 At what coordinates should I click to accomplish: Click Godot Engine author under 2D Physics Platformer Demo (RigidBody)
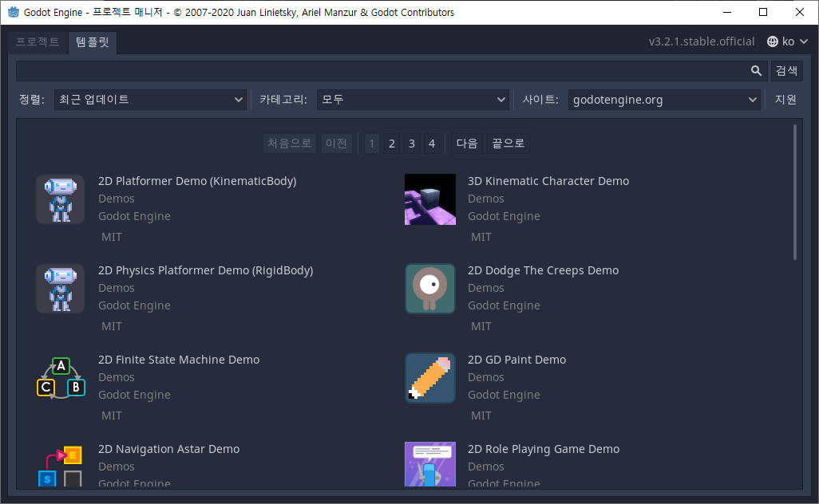pyautogui.click(x=134, y=305)
